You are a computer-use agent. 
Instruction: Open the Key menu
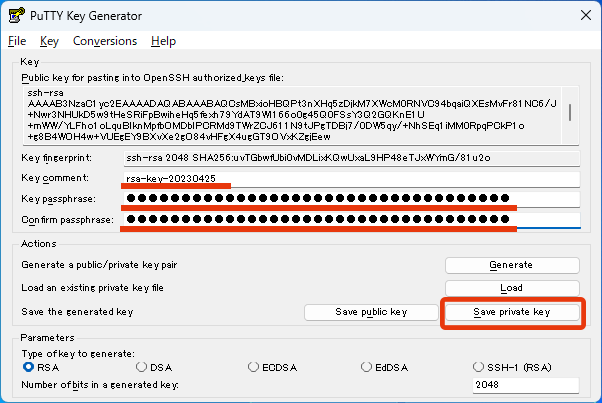coord(49,41)
